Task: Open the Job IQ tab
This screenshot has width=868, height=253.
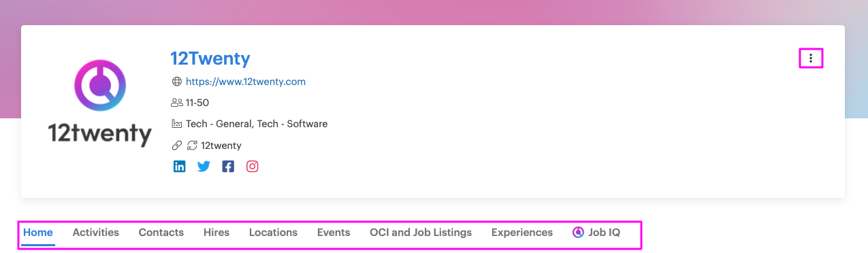Action: (x=596, y=233)
